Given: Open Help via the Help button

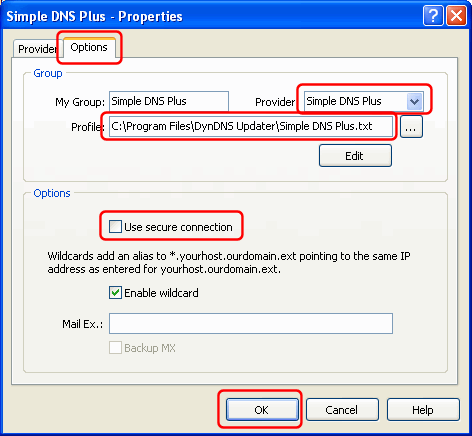Looking at the screenshot, I should [x=423, y=410].
